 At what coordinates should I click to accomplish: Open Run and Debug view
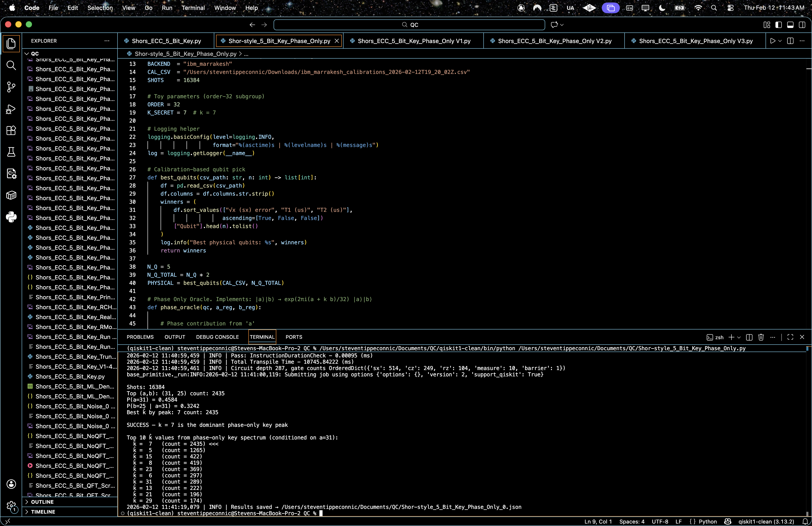click(11, 109)
